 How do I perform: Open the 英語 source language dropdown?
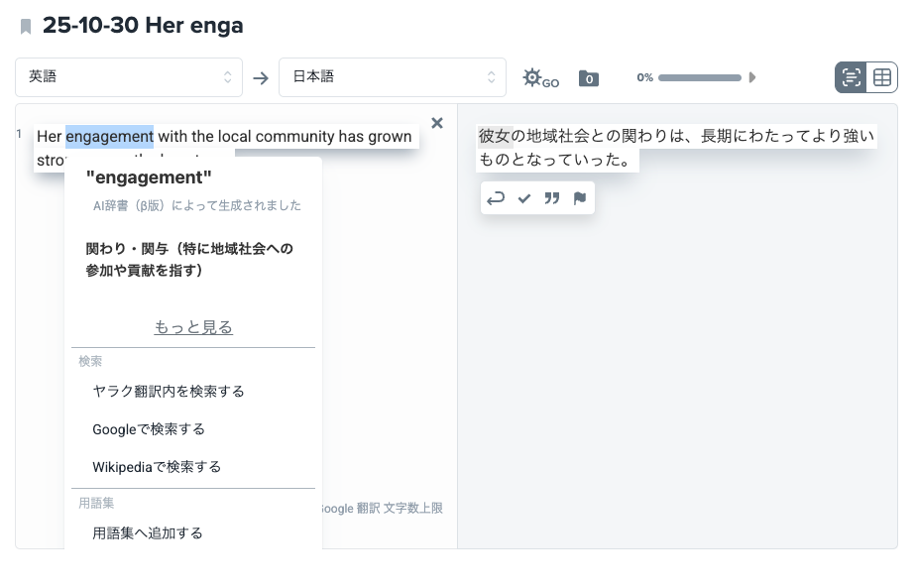coord(129,77)
